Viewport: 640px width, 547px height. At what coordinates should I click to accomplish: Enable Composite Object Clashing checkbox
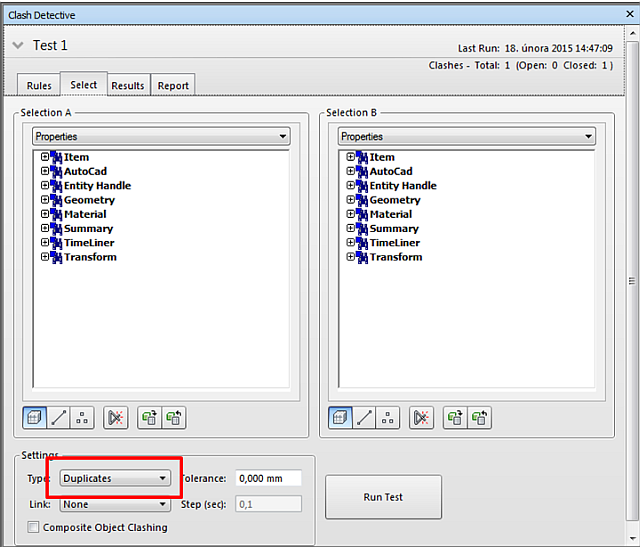pos(34,527)
